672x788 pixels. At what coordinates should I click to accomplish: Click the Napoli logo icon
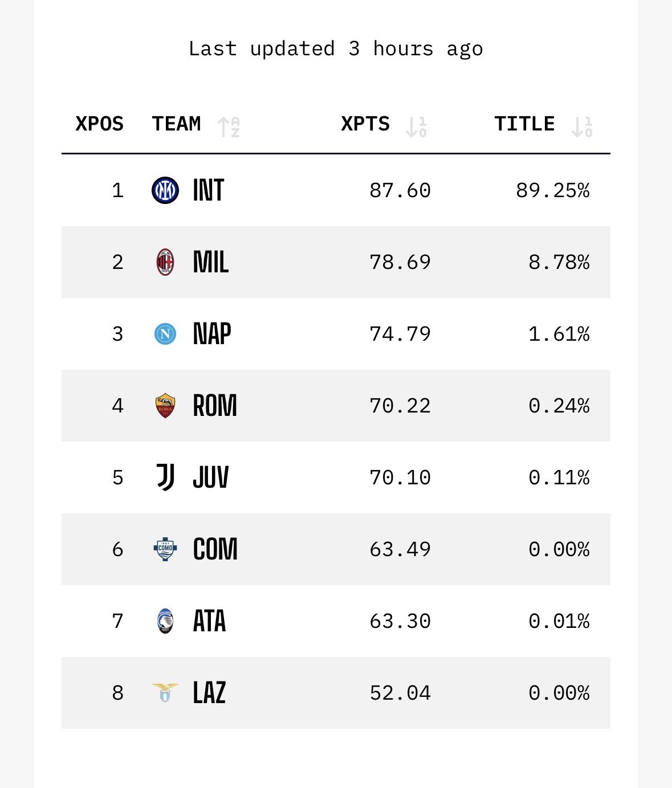(x=165, y=334)
